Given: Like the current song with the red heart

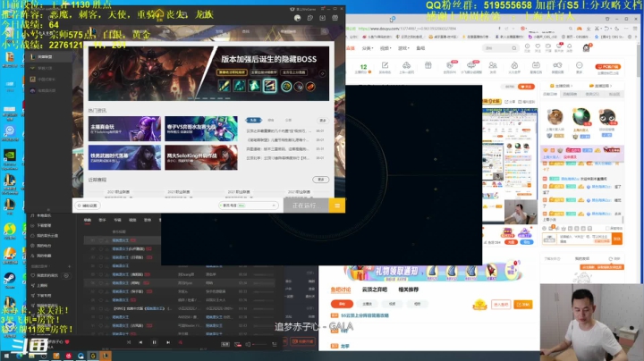Looking at the screenshot, I should tap(67, 341).
